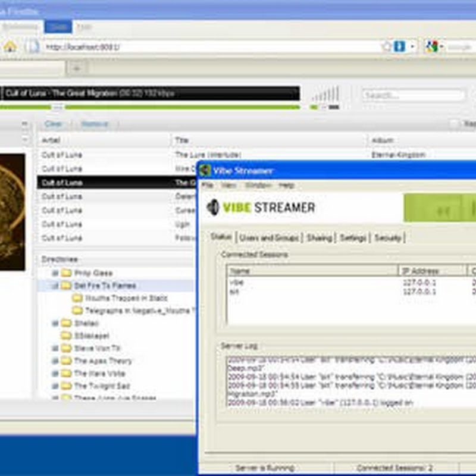This screenshot has height=476, width=476.
Task: Open the dropdown arrow next to the blue icon
Action: [412, 47]
